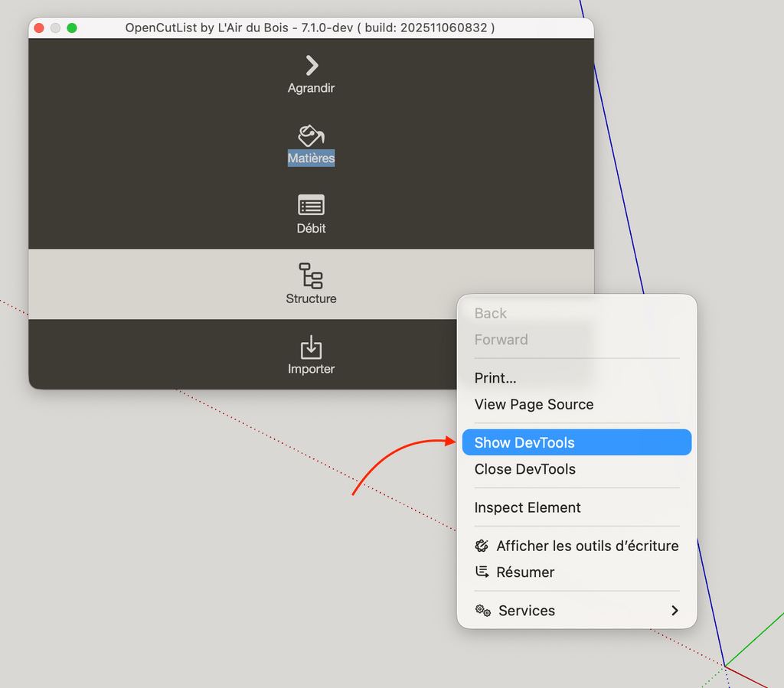Screen dimensions: 784x688
Task: Click the writing tools icon in context menu
Action: pyautogui.click(x=482, y=546)
